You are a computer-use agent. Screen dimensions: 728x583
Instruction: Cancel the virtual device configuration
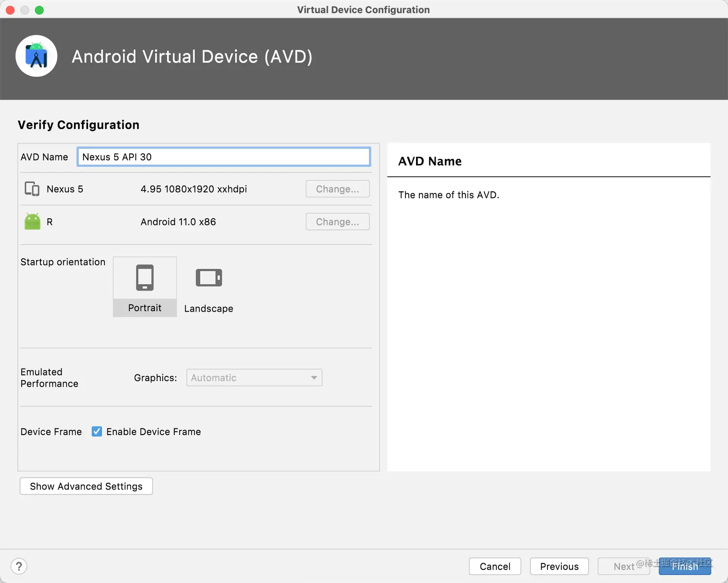(x=495, y=566)
